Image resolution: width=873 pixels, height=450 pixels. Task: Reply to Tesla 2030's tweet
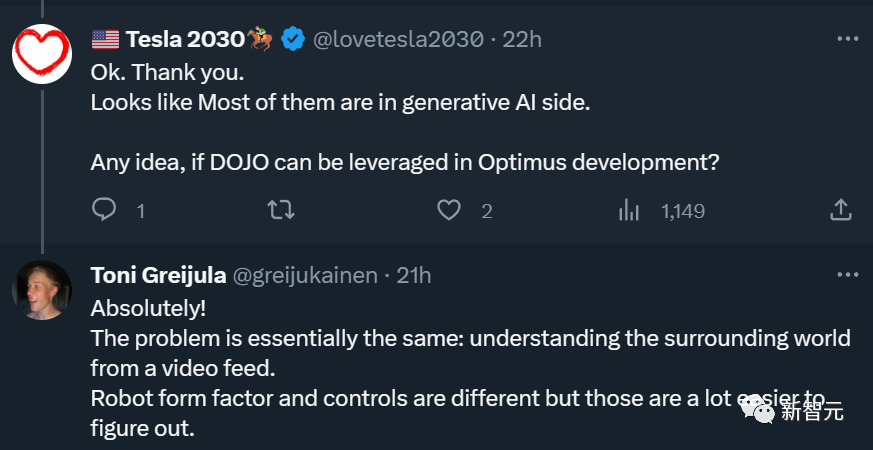105,210
